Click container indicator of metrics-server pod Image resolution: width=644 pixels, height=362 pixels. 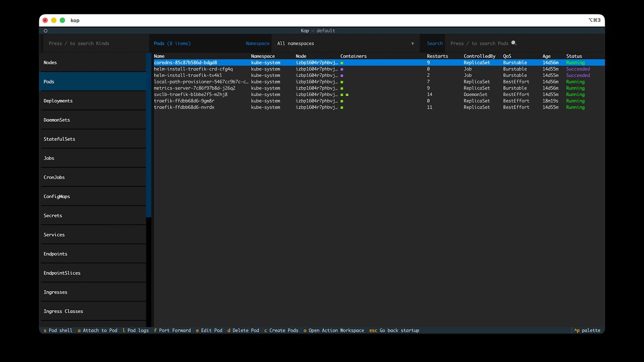coord(342,88)
